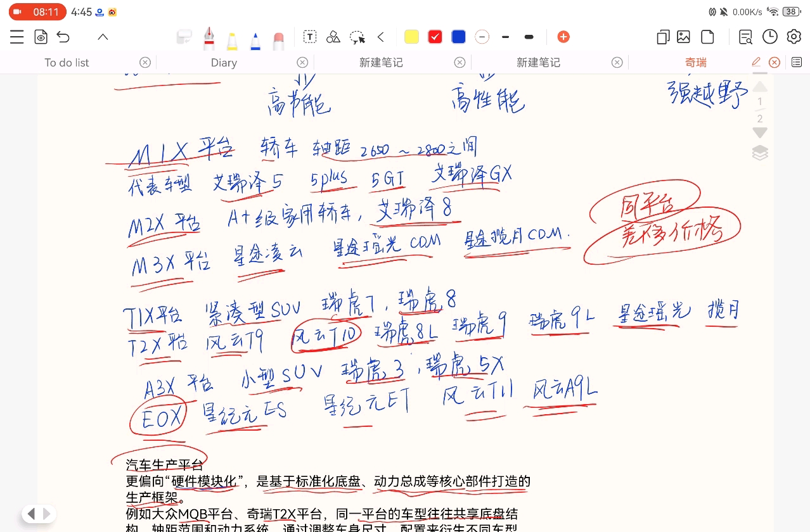Switch to Diary tab

pyautogui.click(x=224, y=62)
